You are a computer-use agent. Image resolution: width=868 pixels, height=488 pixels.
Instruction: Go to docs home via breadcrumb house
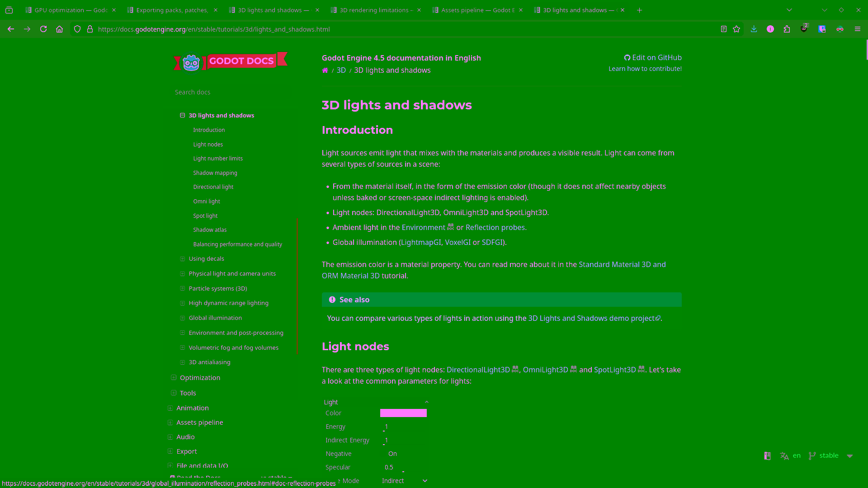point(325,70)
